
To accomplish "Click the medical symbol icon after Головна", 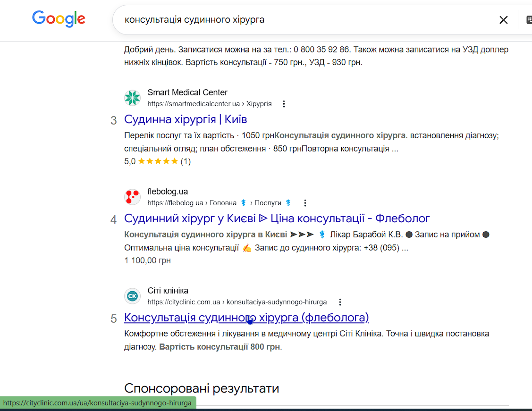I will pyautogui.click(x=243, y=203).
